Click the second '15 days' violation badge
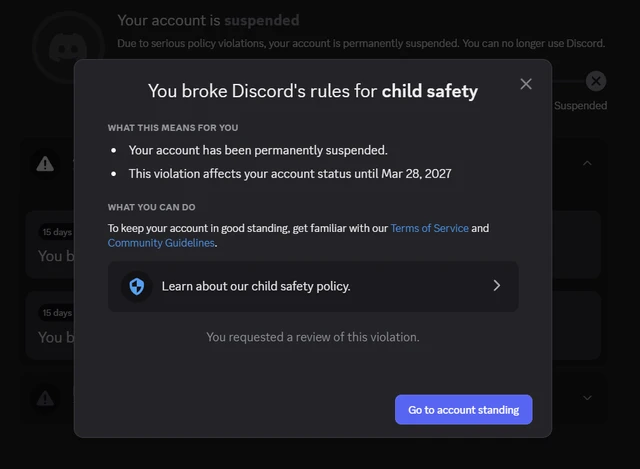 click(56, 313)
